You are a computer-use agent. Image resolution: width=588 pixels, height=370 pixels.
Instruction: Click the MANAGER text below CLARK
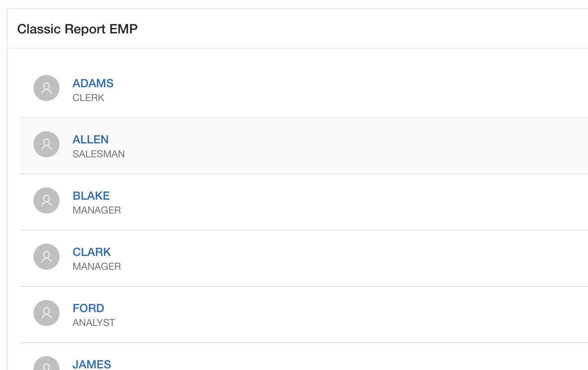tap(97, 266)
